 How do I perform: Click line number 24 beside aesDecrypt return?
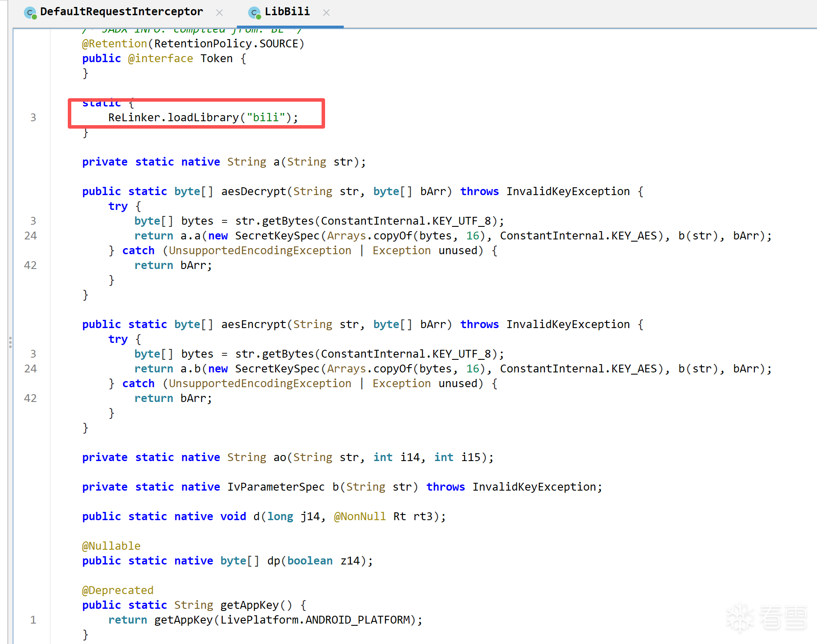pyautogui.click(x=30, y=236)
